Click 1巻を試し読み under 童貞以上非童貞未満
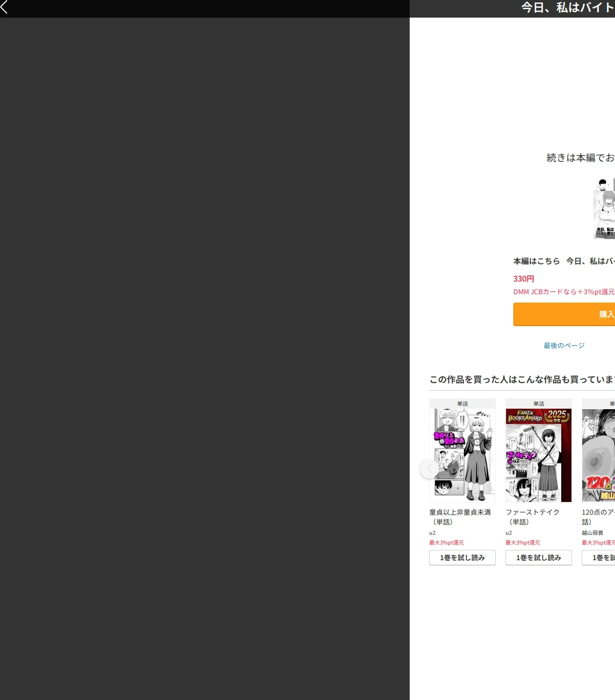This screenshot has width=615, height=700. point(462,558)
